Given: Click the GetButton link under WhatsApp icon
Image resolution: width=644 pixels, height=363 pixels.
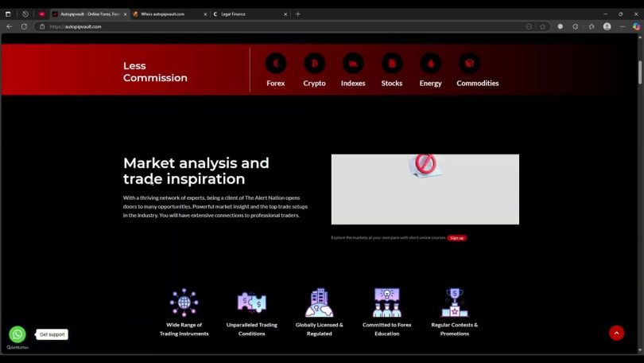Looking at the screenshot, I should coord(17,347).
